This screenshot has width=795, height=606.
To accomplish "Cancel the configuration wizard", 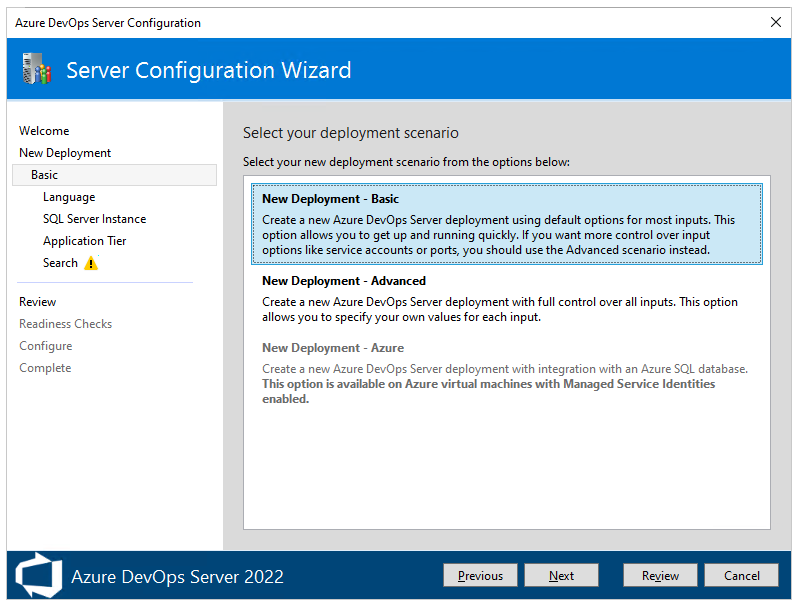I will 741,576.
